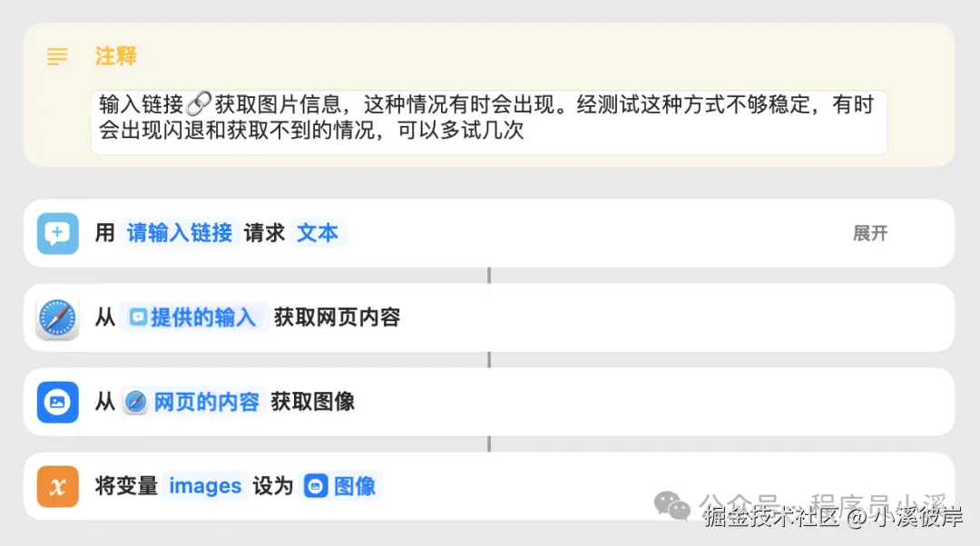Select the 获取网页内容 action row

(544, 317)
